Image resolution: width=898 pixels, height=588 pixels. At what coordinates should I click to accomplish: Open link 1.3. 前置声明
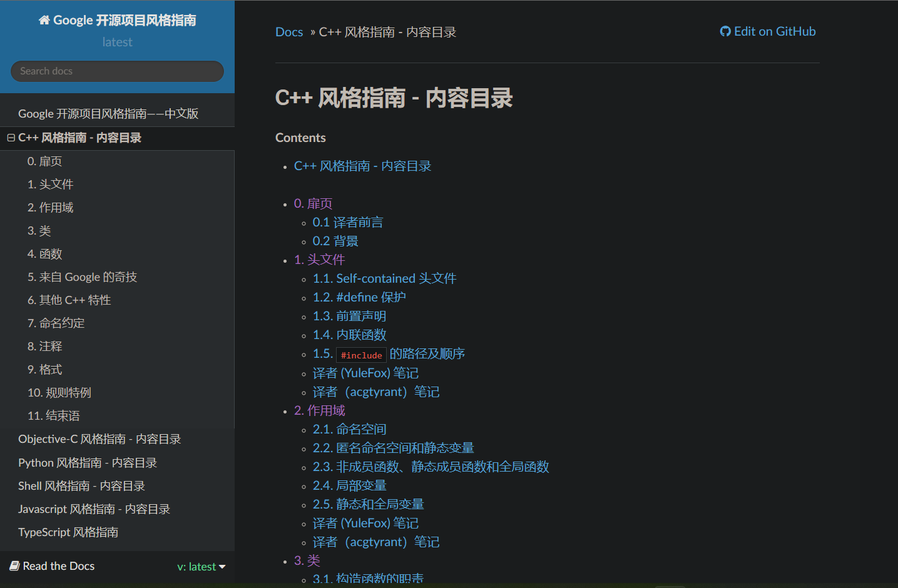(x=349, y=317)
